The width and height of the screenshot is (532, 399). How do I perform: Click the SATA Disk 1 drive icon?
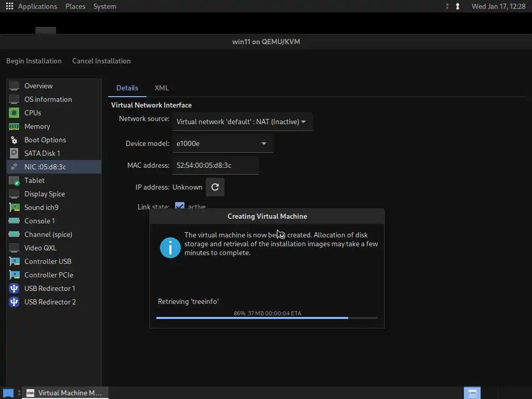(x=14, y=153)
